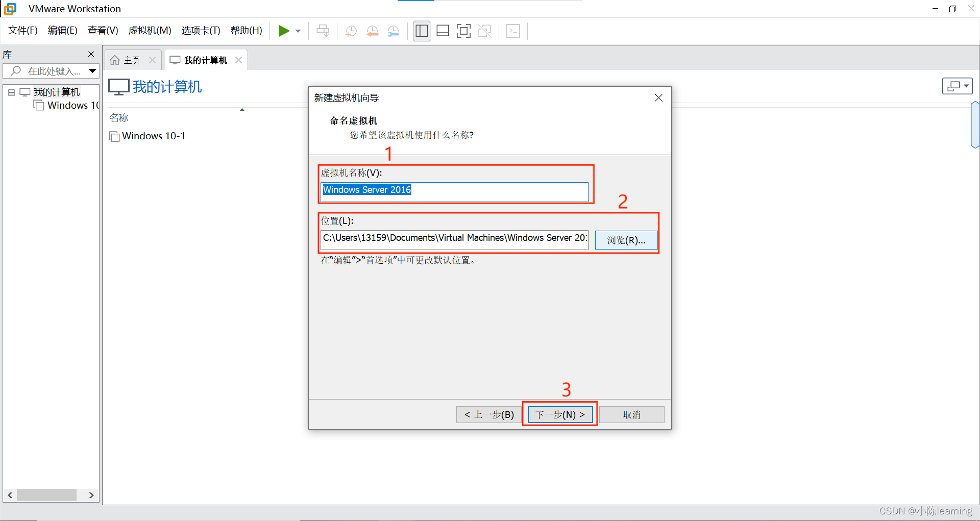Click the library scrollbar left arrow

tap(10, 495)
